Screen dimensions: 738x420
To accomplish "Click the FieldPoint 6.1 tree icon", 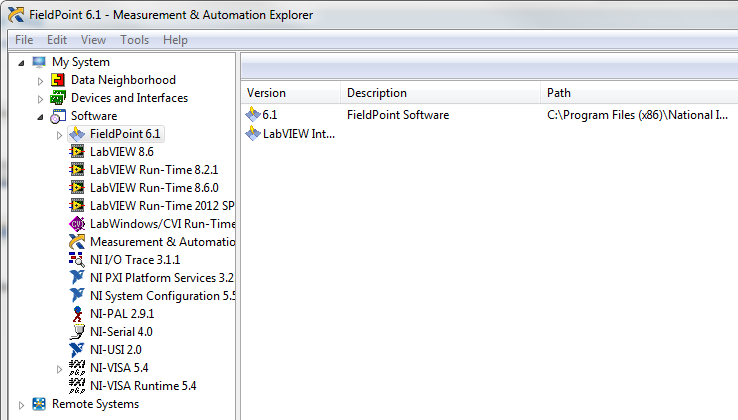I will pyautogui.click(x=77, y=134).
